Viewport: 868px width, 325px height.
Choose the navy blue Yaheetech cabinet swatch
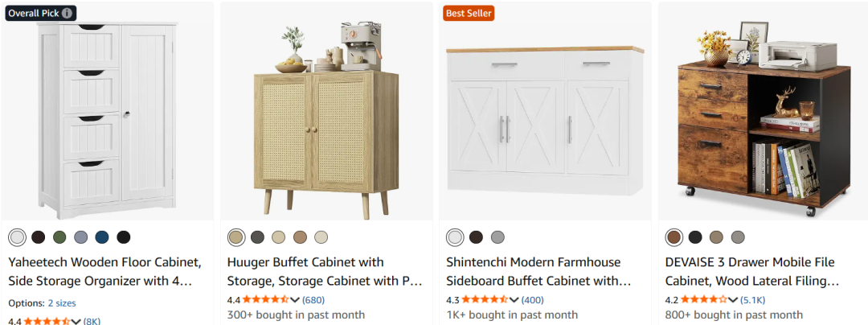(x=101, y=237)
